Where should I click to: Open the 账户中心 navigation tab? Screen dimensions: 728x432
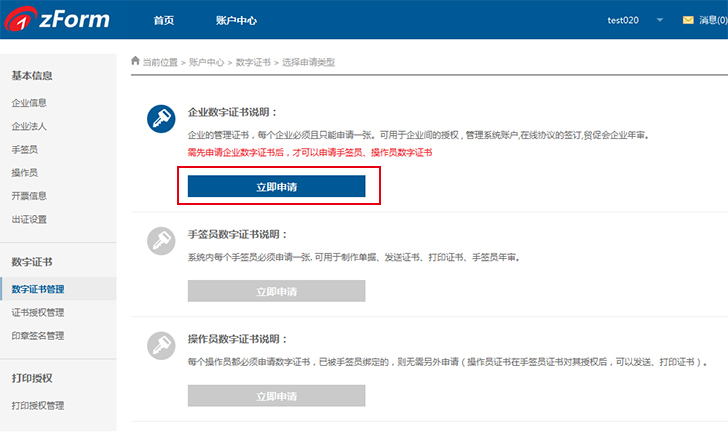coord(236,20)
